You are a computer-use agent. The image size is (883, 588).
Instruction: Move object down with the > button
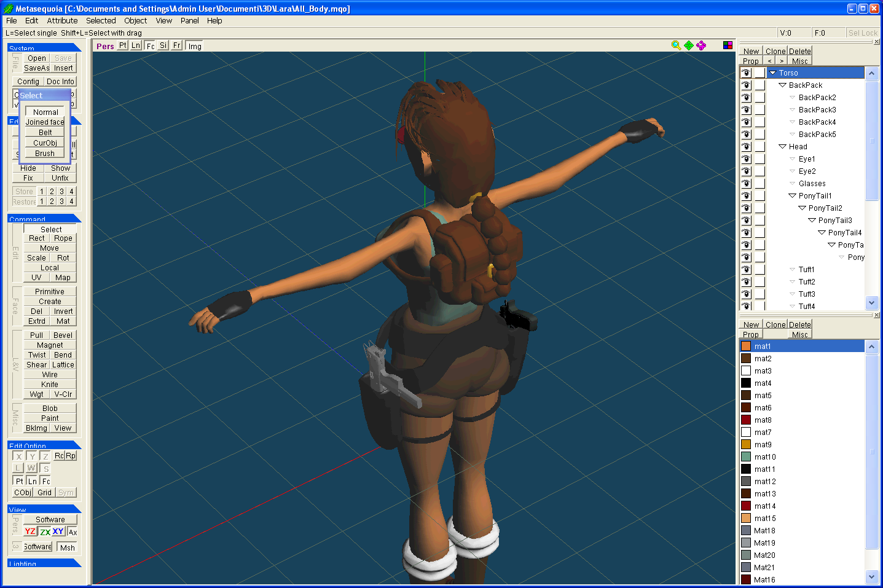tap(782, 61)
